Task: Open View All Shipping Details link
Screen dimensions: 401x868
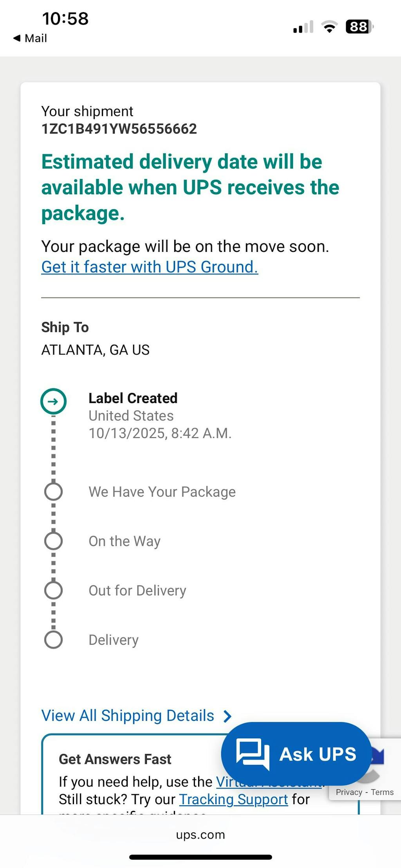Action: point(128,716)
